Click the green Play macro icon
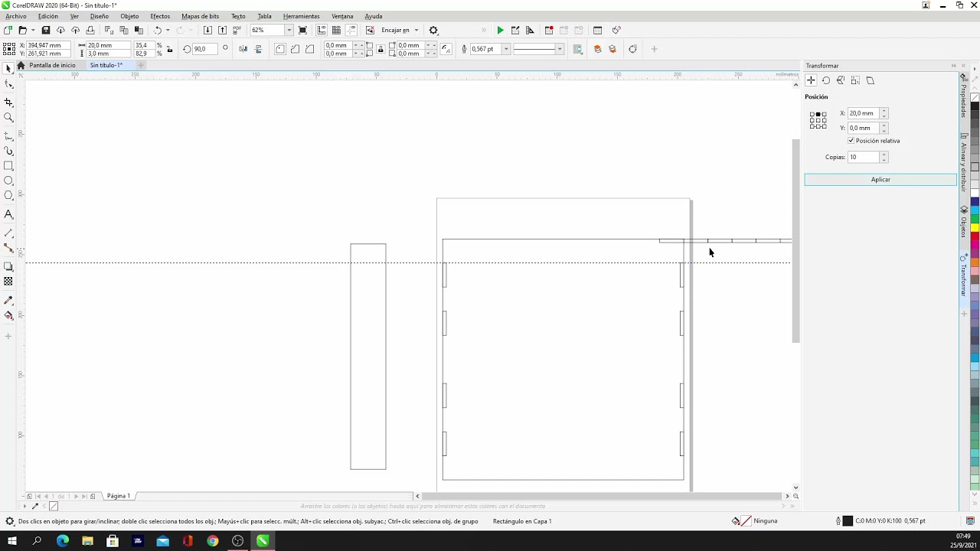Screen dimensions: 980x551 click(x=500, y=30)
